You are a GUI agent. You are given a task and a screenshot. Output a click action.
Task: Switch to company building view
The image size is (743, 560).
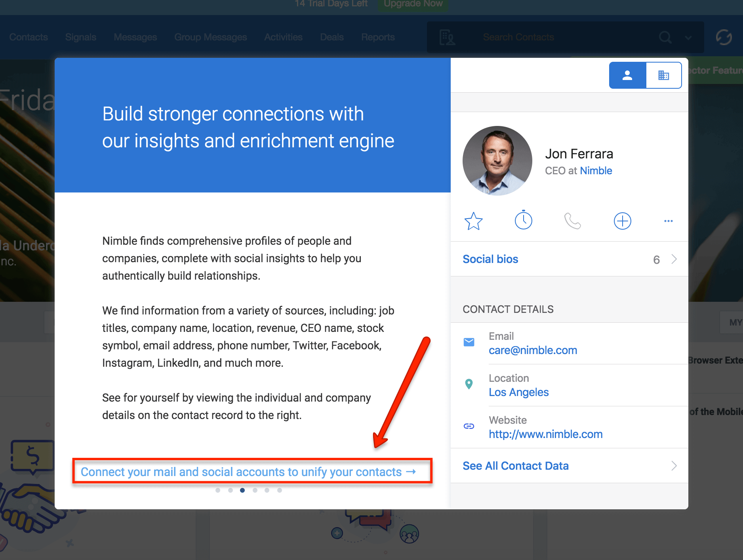pos(663,75)
